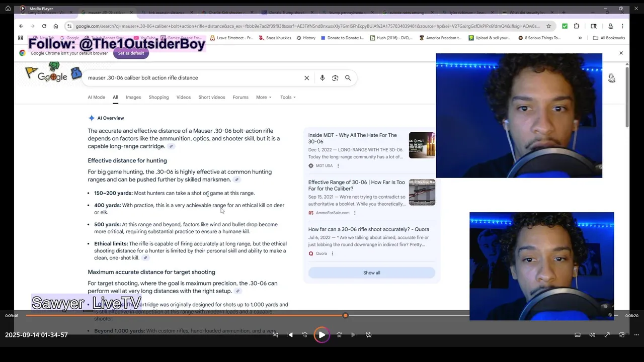
Task: Switch to Short videos tab
Action: [x=211, y=97]
